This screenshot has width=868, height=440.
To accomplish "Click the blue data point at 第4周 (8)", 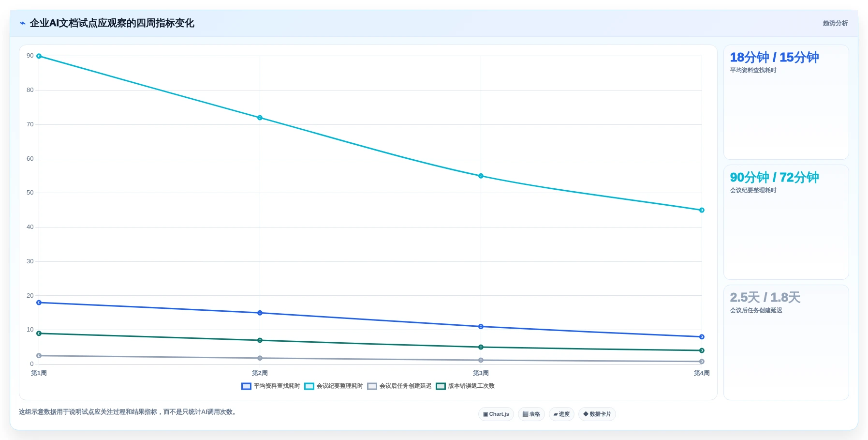I will click(702, 337).
